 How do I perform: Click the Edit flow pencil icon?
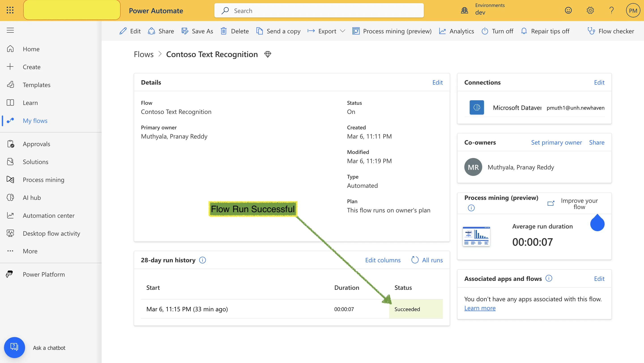click(123, 30)
